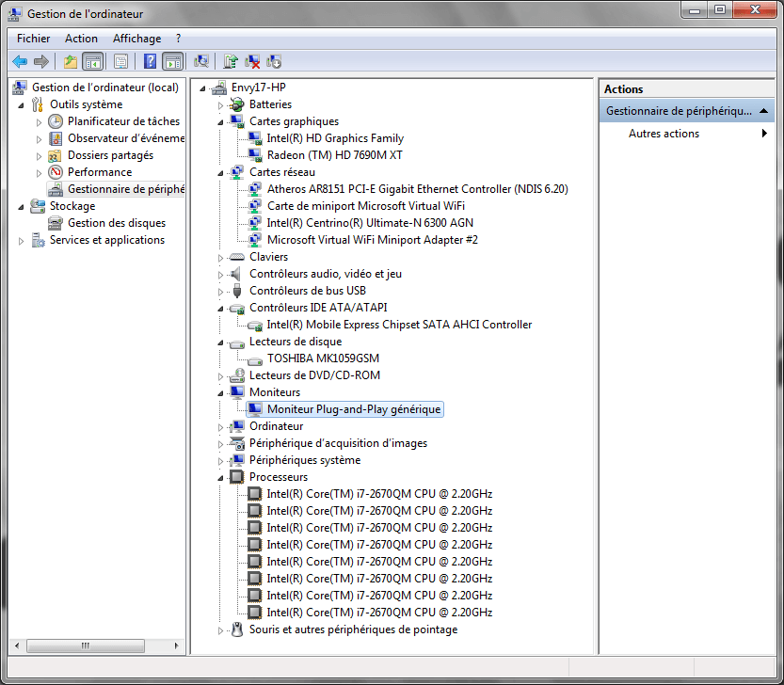The height and width of the screenshot is (685, 784).
Task: Open Autres actions submenu
Action: click(x=664, y=134)
